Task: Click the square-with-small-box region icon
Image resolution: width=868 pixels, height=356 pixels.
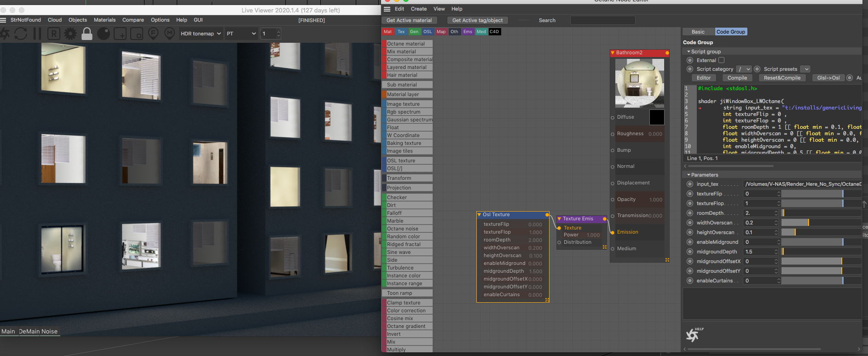Action: [x=137, y=34]
